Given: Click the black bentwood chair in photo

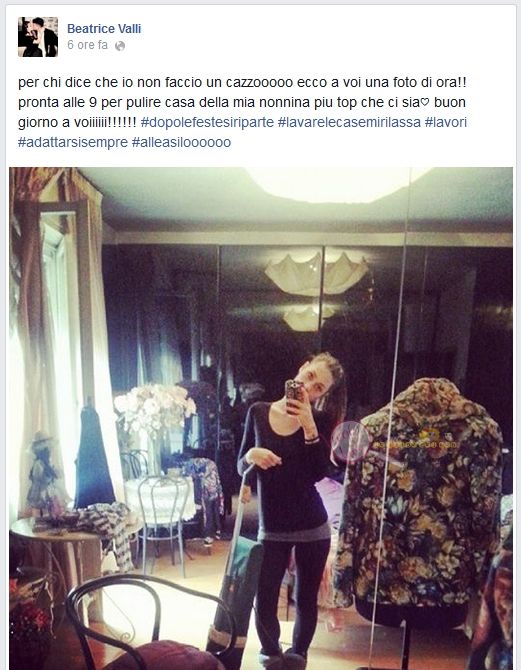Looking at the screenshot, I should click(x=150, y=624).
